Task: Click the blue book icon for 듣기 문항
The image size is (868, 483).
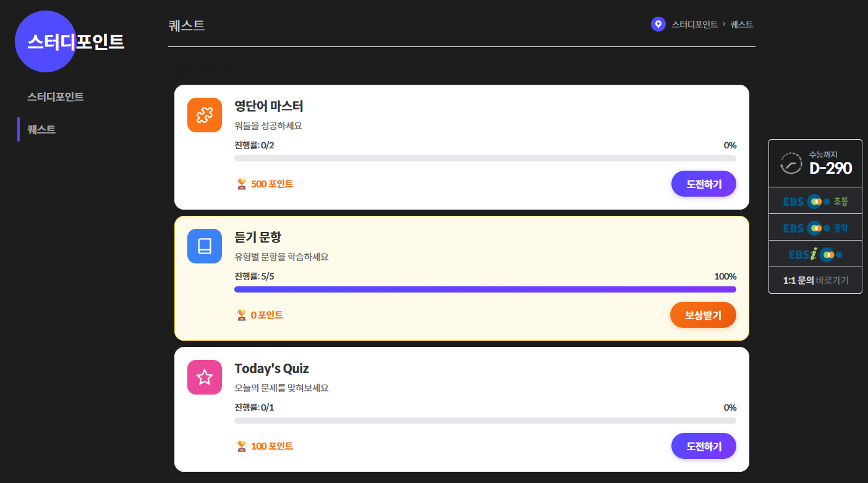Action: [205, 246]
